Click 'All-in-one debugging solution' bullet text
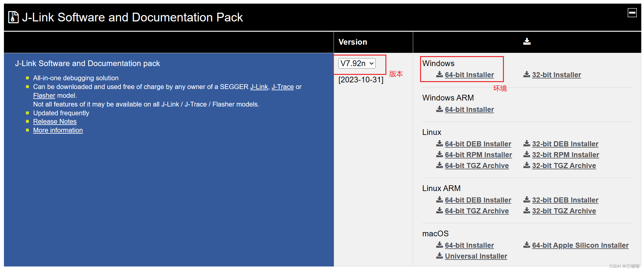644x271 pixels. coord(76,78)
